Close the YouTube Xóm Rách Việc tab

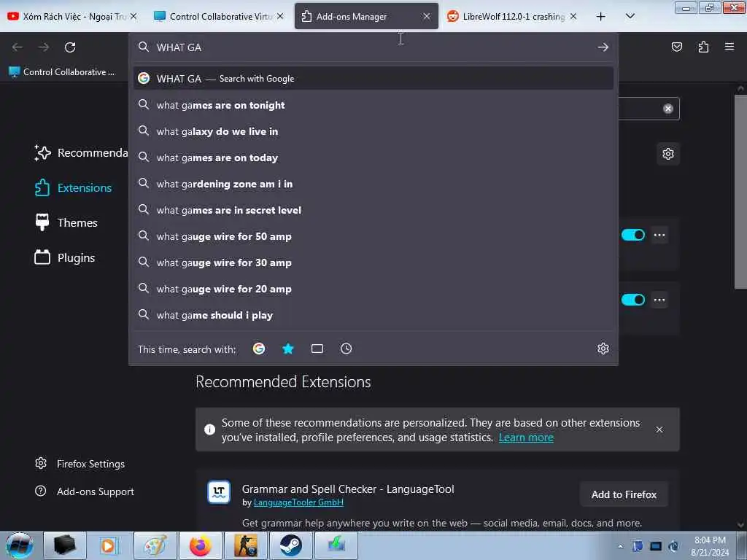(133, 16)
